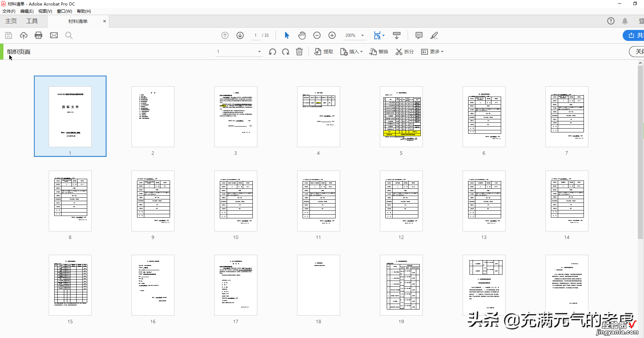Click the Save file icon
This screenshot has width=644, height=338.
point(9,35)
